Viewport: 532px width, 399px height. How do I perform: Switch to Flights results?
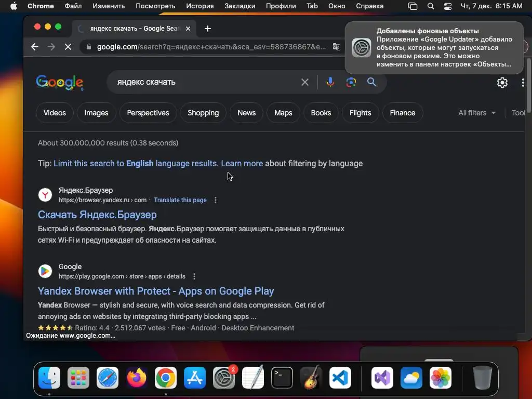tap(361, 113)
